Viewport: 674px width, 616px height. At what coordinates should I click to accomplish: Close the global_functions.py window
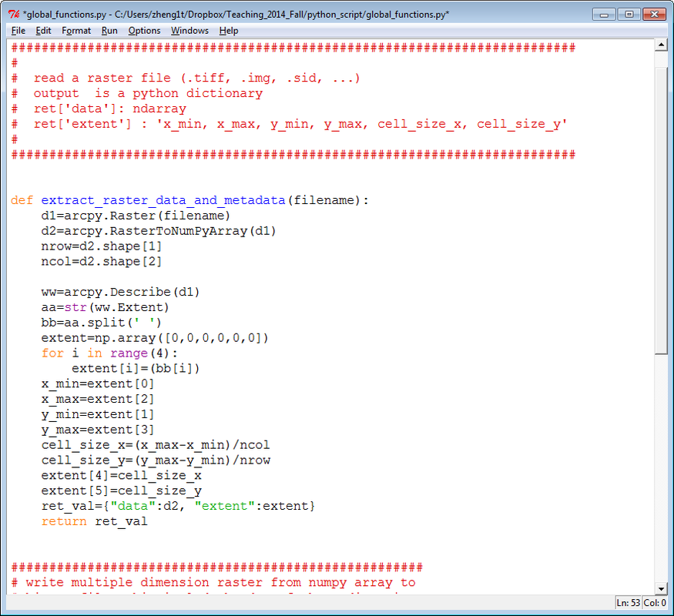(654, 14)
